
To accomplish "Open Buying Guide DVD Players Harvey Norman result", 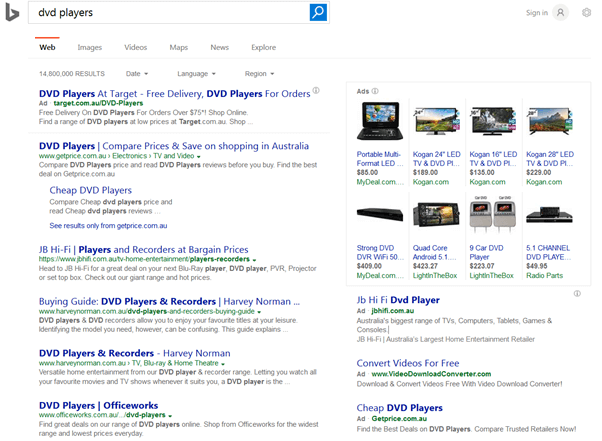I will (169, 301).
